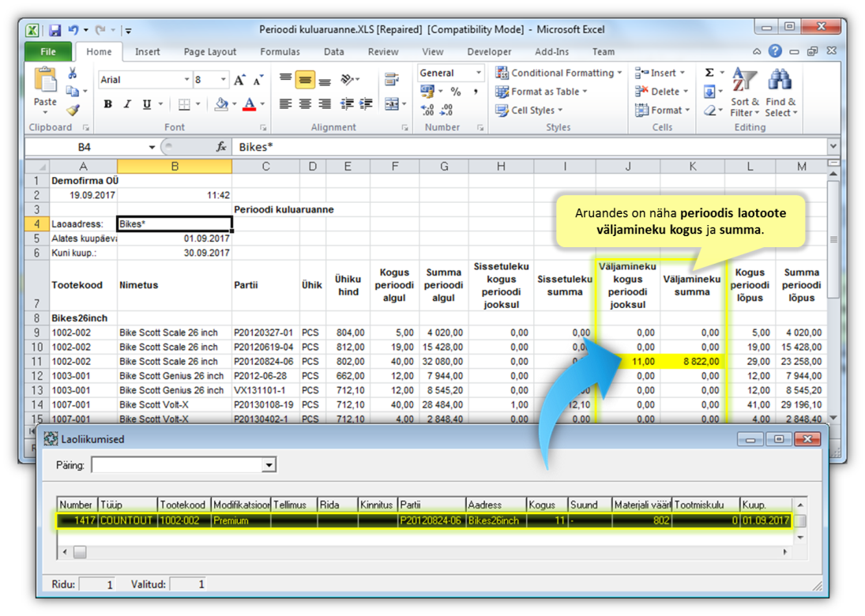Screen dimensions: 865x616
Task: Open the Päring combo box in Laoliikumised
Action: click(x=269, y=465)
